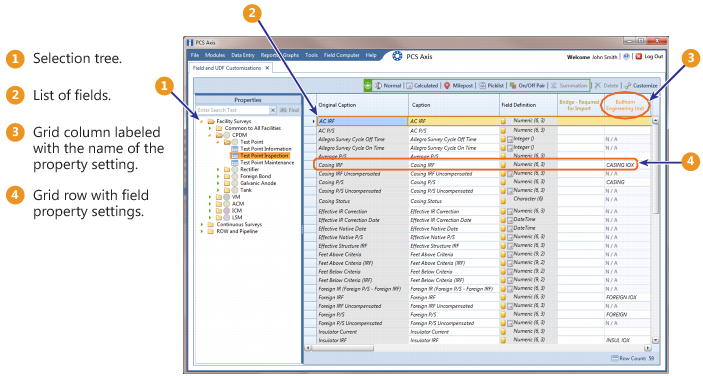Click the Summation toolbar button
The image size is (703, 376).
[x=569, y=85]
